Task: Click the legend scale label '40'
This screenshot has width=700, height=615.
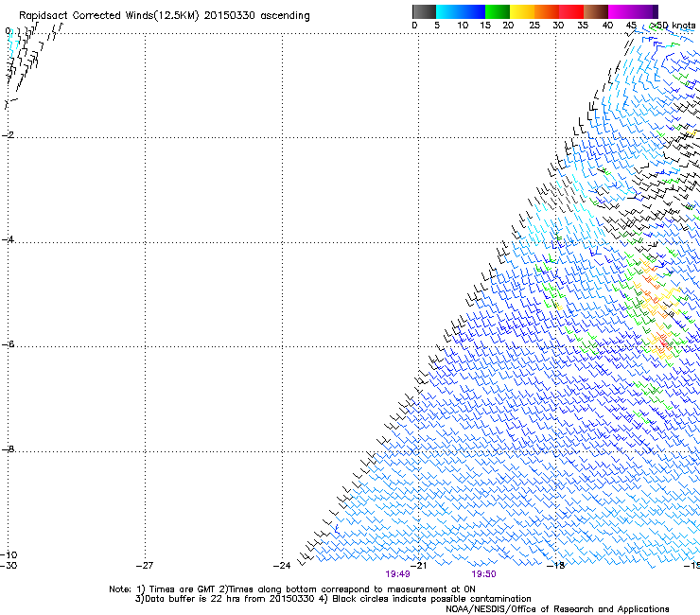Action: 607,26
